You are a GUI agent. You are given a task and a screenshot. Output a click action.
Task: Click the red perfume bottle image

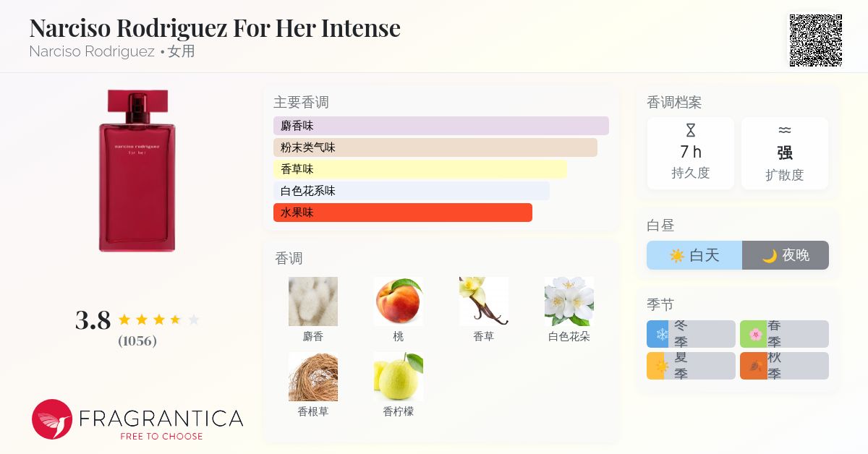pos(137,171)
